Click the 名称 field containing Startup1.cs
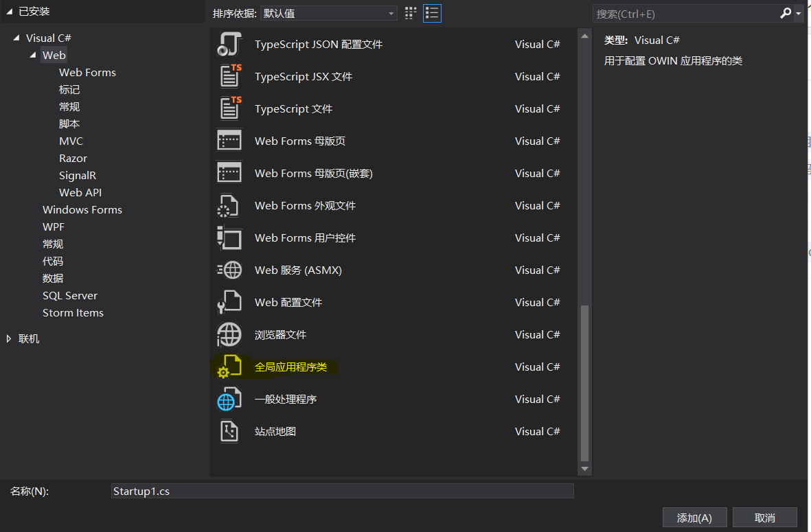The width and height of the screenshot is (811, 532). tap(343, 491)
